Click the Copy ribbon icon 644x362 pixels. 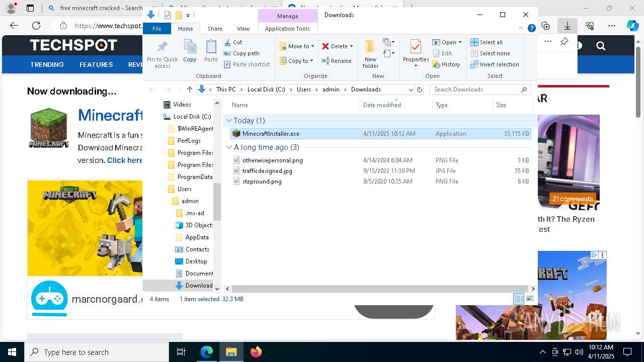point(190,51)
